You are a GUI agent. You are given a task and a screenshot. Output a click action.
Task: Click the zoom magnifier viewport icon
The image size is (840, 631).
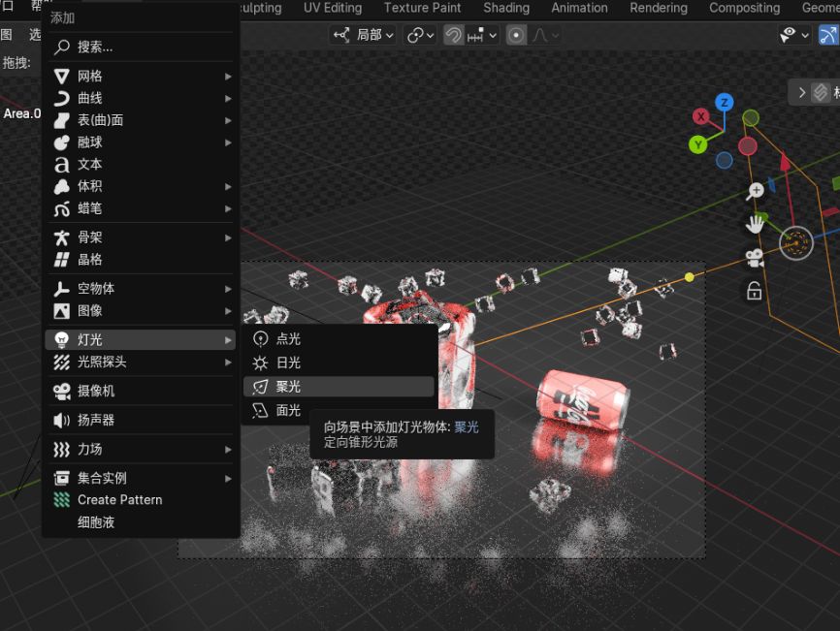[755, 191]
